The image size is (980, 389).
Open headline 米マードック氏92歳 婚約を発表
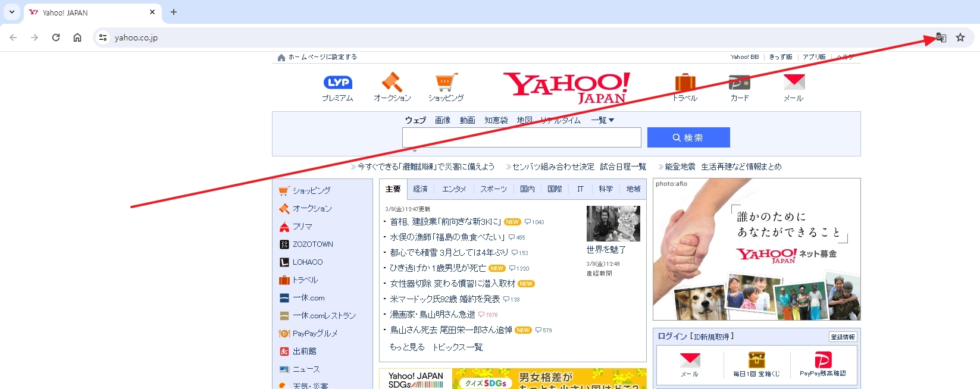pos(445,299)
